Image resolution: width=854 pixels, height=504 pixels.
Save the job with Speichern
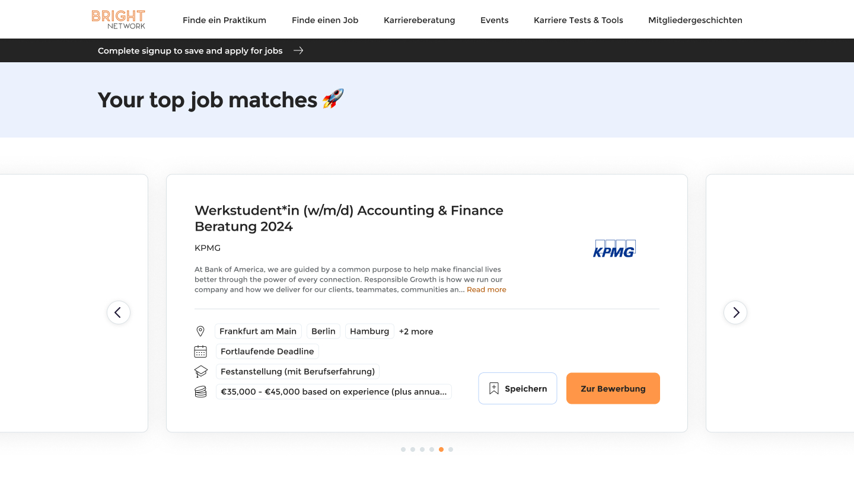click(x=517, y=388)
